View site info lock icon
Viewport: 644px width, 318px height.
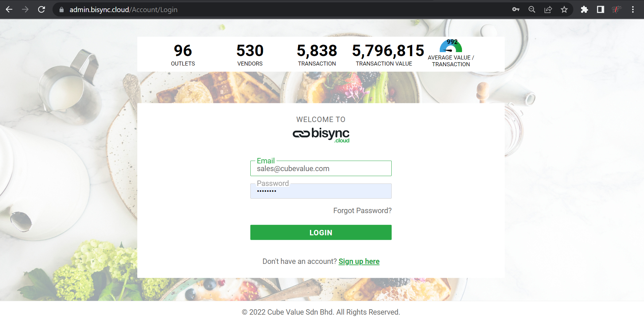click(x=62, y=10)
